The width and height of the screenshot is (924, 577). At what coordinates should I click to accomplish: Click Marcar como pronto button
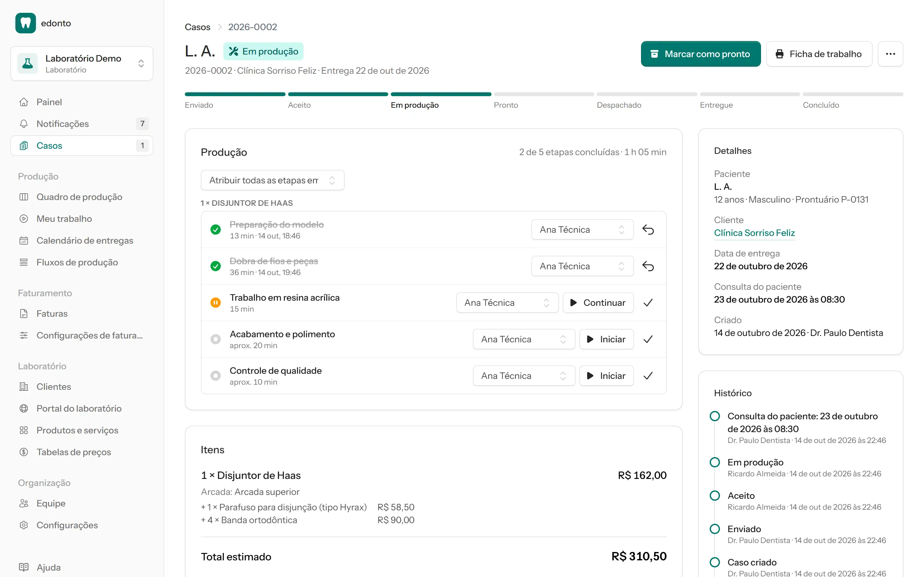(701, 54)
